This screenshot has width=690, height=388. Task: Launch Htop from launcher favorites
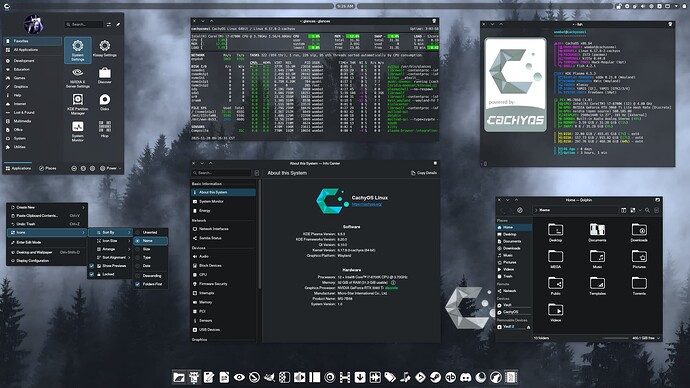tap(105, 129)
